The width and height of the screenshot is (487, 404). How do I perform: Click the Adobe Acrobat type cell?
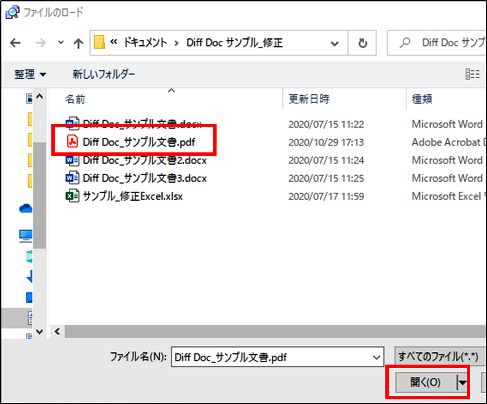(449, 142)
